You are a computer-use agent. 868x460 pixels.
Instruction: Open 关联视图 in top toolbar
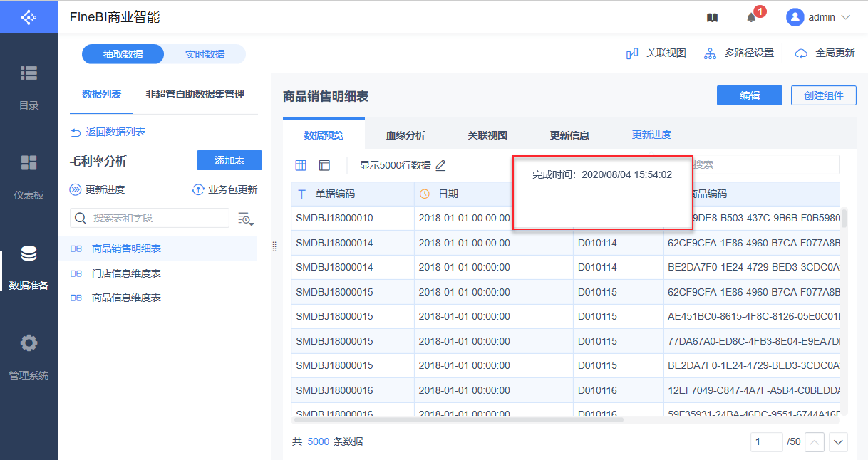[x=656, y=53]
